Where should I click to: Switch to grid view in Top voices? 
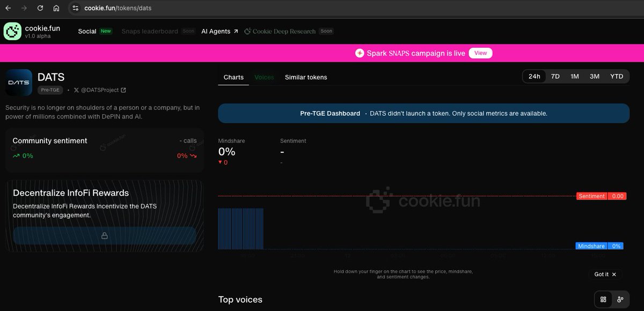tap(603, 299)
